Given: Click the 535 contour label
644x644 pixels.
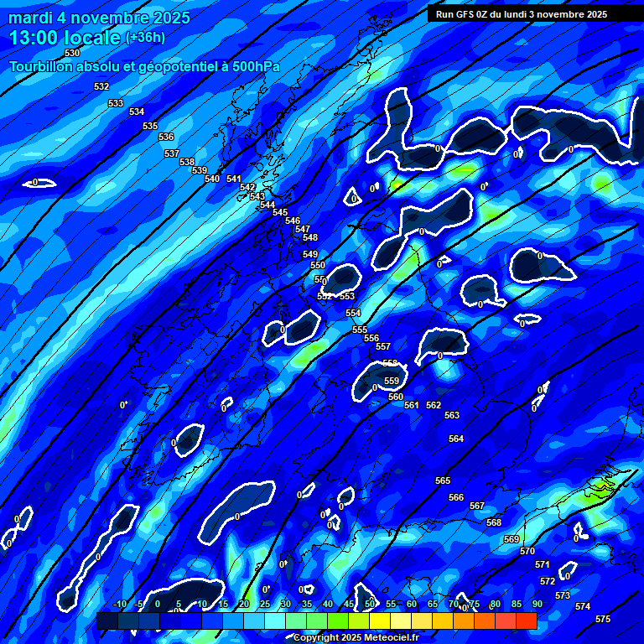Looking at the screenshot, I should tap(150, 126).
